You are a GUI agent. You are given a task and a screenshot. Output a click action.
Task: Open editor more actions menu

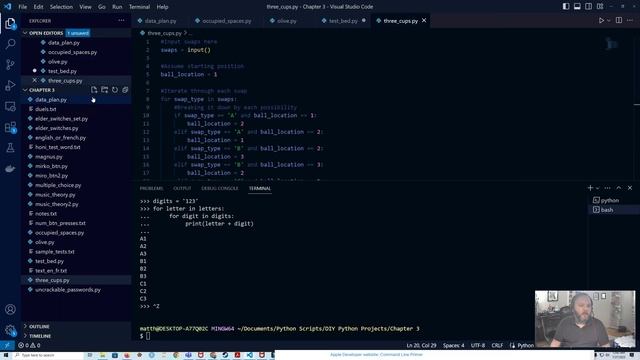(630, 20)
